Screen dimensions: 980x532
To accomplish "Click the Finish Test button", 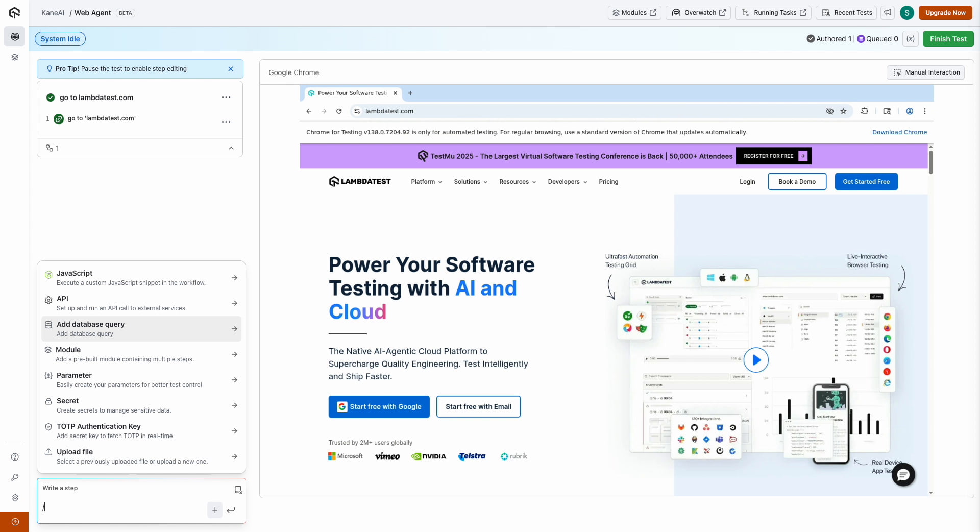I will 948,39.
